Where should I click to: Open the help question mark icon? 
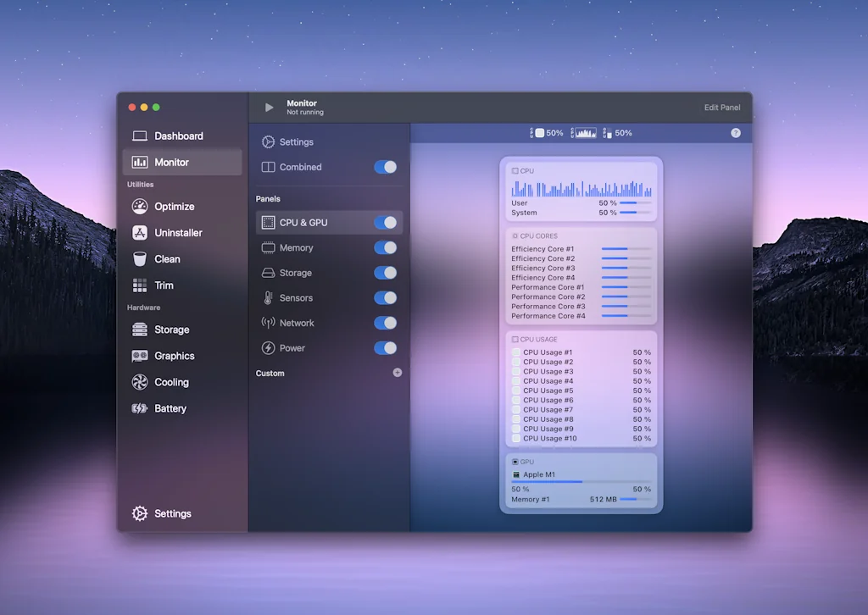[x=736, y=133]
